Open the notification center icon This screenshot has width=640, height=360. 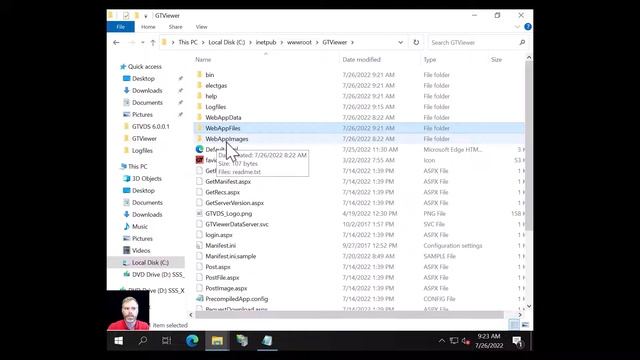click(518, 341)
